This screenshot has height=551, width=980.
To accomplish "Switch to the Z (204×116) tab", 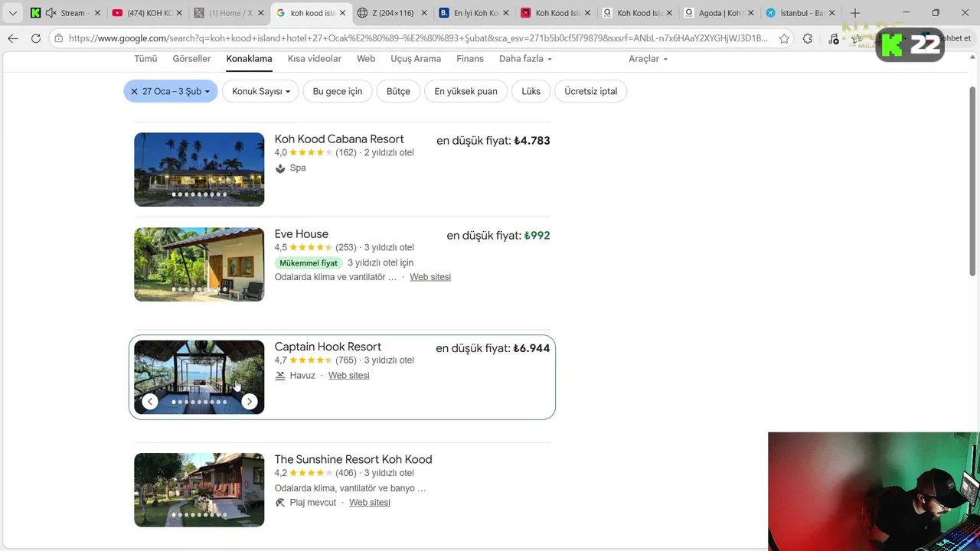I will coord(392,13).
